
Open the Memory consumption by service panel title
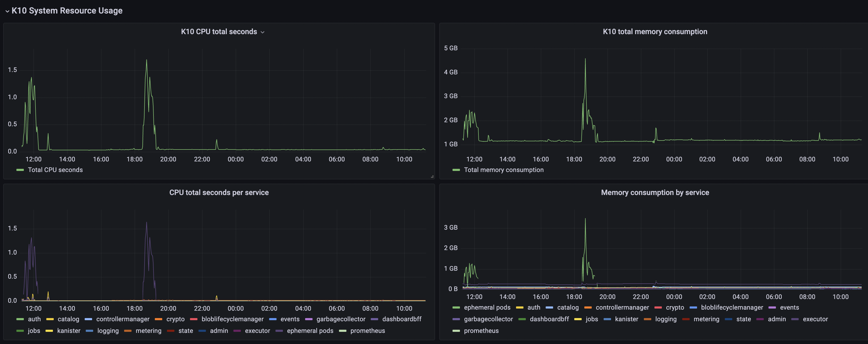click(x=655, y=192)
